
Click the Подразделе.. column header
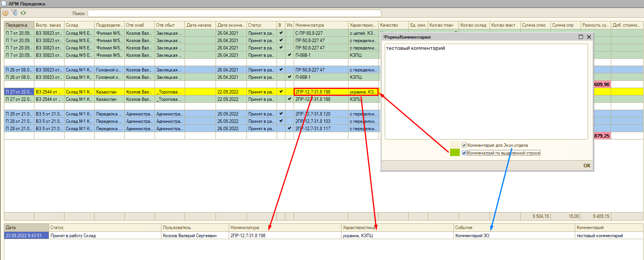(109, 25)
